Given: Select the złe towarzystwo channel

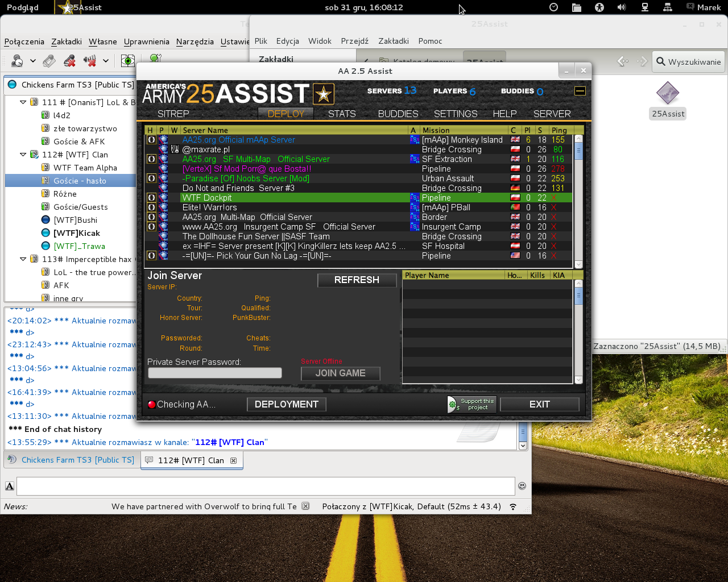Looking at the screenshot, I should tap(85, 128).
